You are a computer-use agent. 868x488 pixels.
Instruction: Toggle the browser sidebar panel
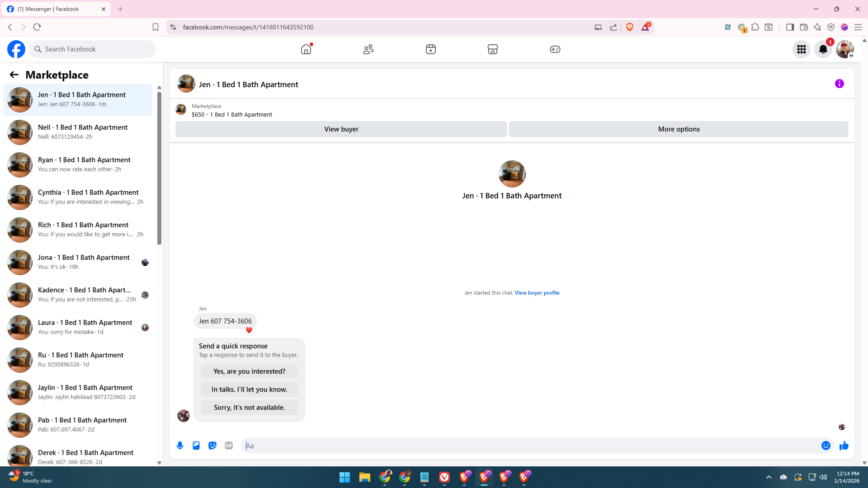[790, 27]
